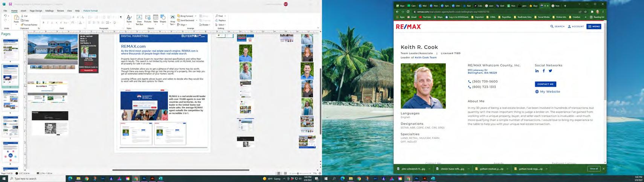This screenshot has height=182, width=644.
Task: Click the Cut command in Clipboard group
Action: [x=24, y=16]
